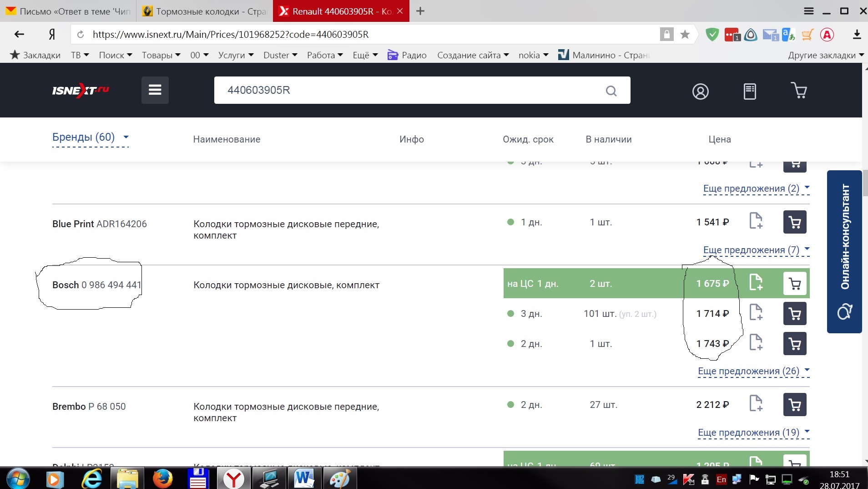Screen dimensions: 868x489
Task: Switch to the Письмо «Ответ в теме tab
Action: [x=68, y=11]
